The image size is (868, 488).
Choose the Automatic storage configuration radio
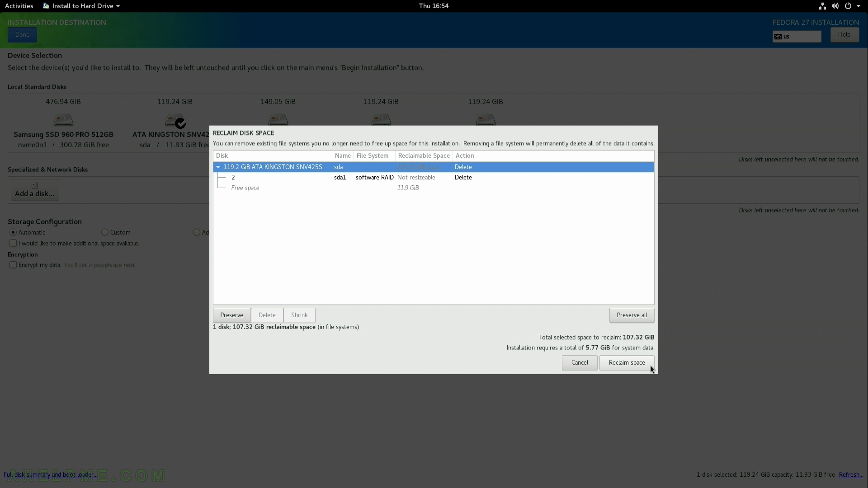pyautogui.click(x=13, y=232)
